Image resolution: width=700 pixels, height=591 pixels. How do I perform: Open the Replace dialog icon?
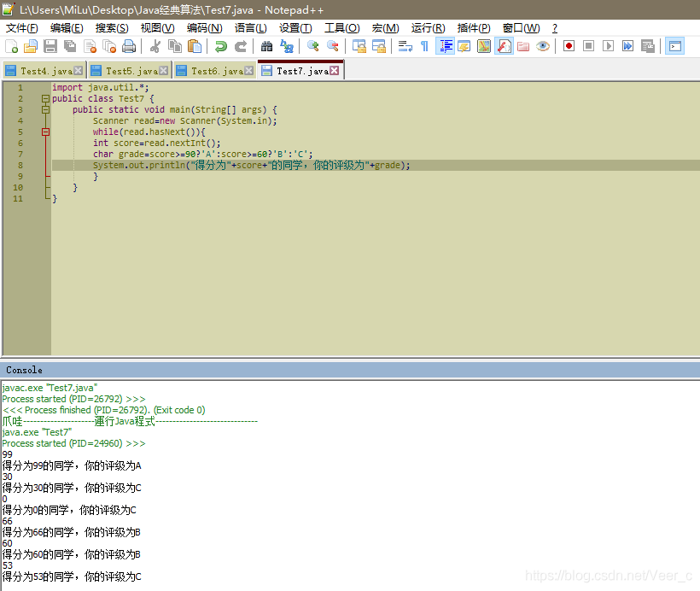click(x=287, y=46)
